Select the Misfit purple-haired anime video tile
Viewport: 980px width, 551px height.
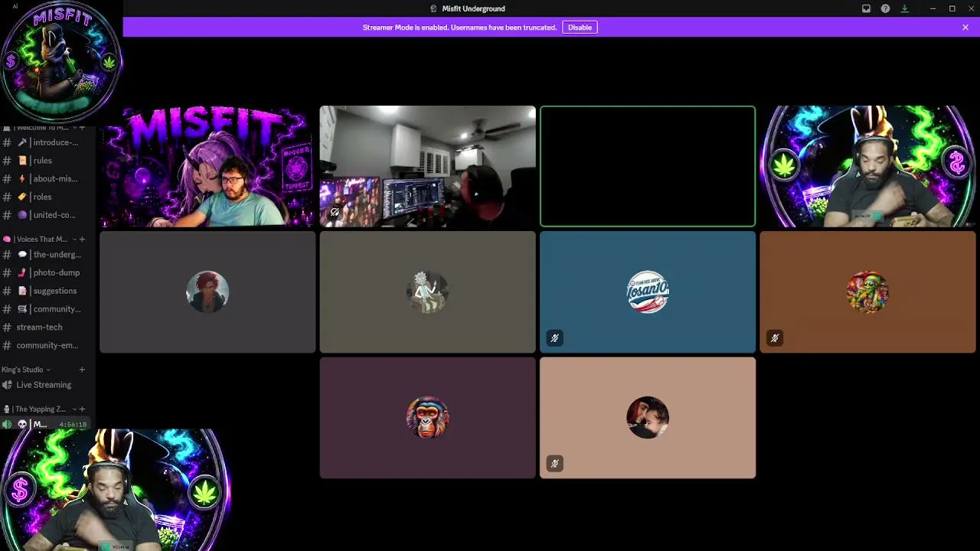pos(207,167)
